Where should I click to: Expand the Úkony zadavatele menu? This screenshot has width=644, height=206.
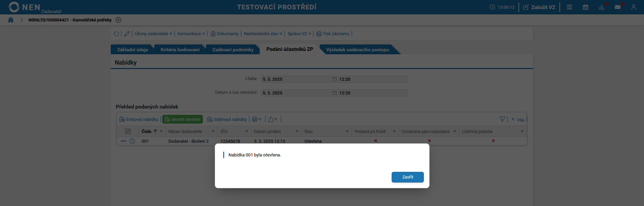click(x=153, y=34)
